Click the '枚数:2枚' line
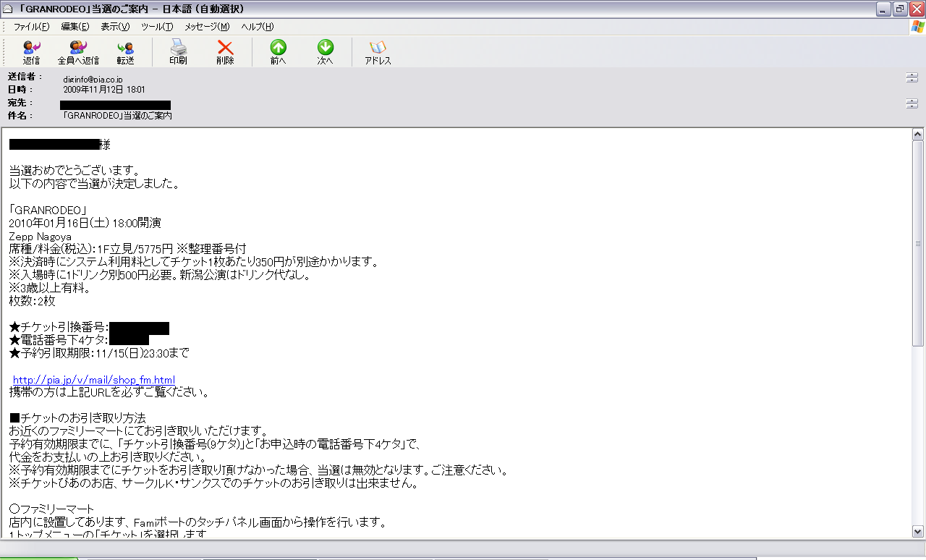926x560 pixels. click(x=32, y=301)
